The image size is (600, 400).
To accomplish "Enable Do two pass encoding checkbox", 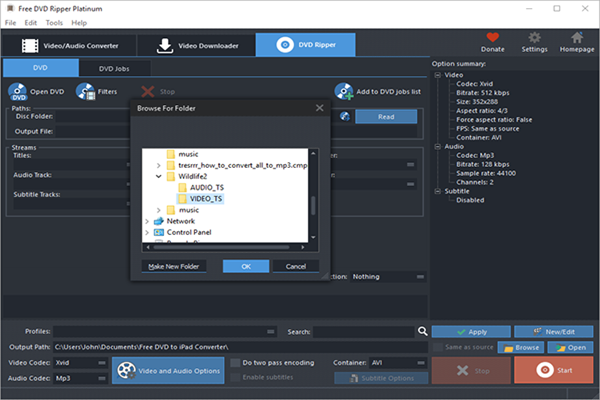I will click(235, 362).
